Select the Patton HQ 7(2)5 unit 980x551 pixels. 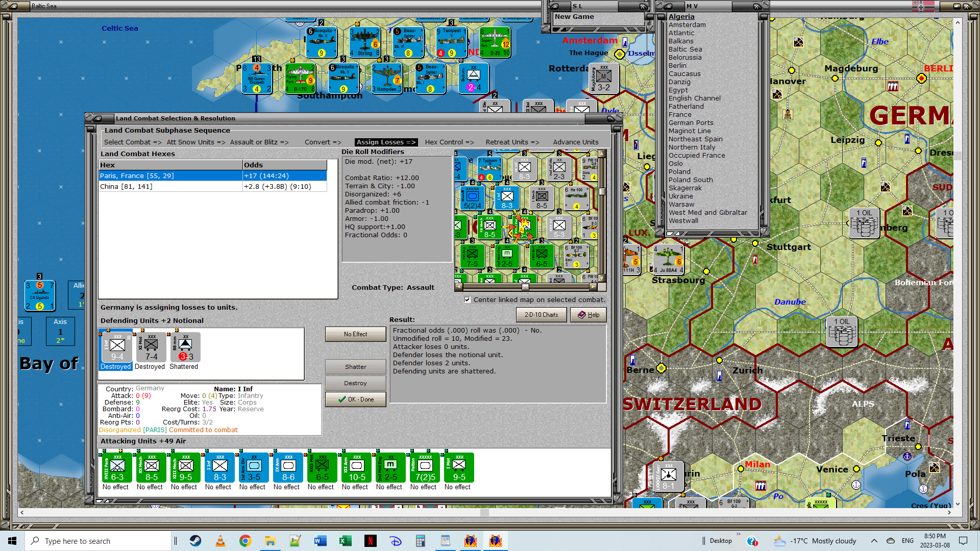point(425,468)
